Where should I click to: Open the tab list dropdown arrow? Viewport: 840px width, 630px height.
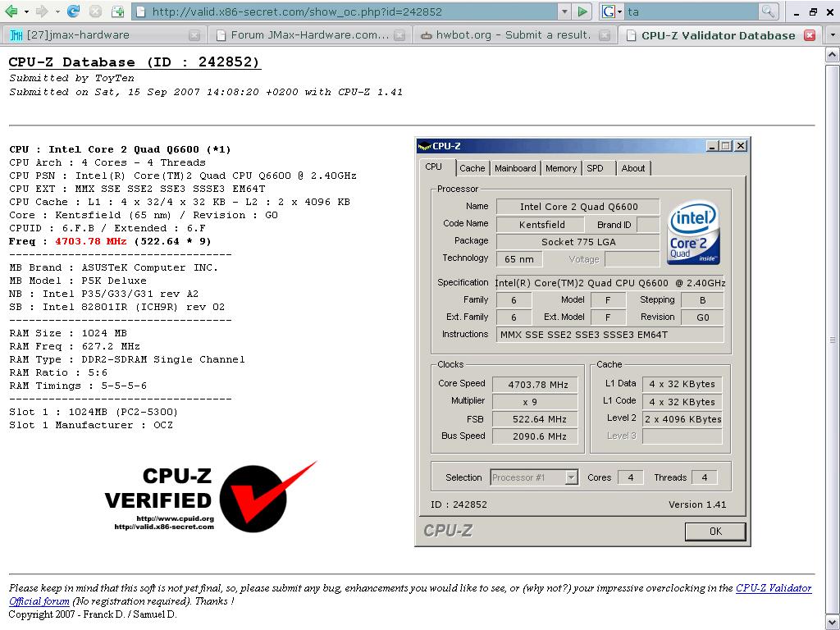tap(832, 35)
